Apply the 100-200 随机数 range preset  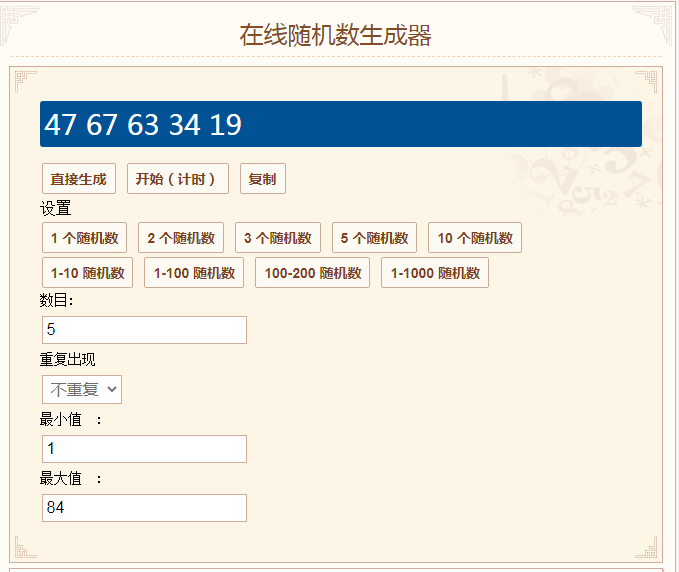pos(312,273)
